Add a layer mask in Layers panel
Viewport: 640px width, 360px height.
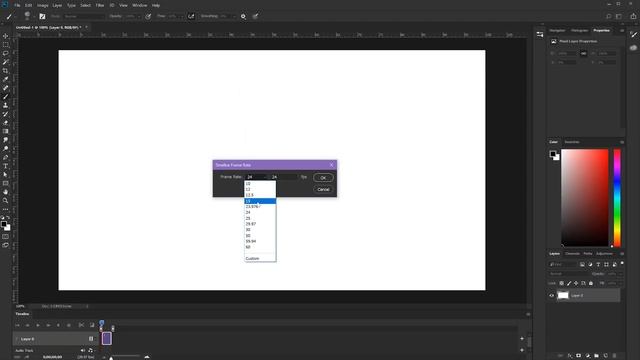(x=578, y=356)
